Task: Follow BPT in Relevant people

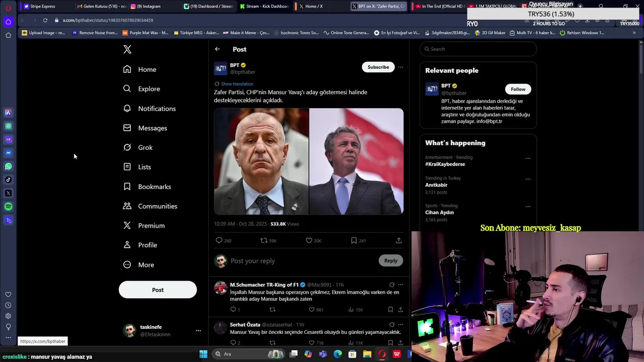Action: (518, 89)
